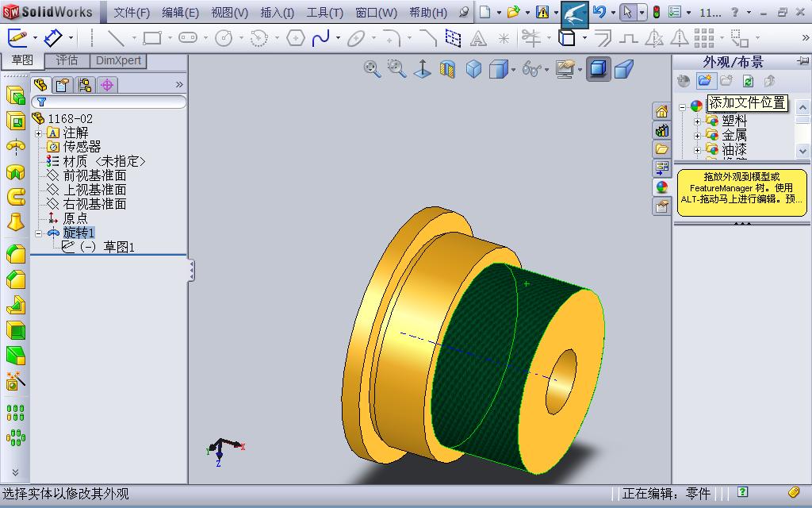This screenshot has width=812, height=508.
Task: Toggle the Perspective view button
Action: (x=623, y=69)
